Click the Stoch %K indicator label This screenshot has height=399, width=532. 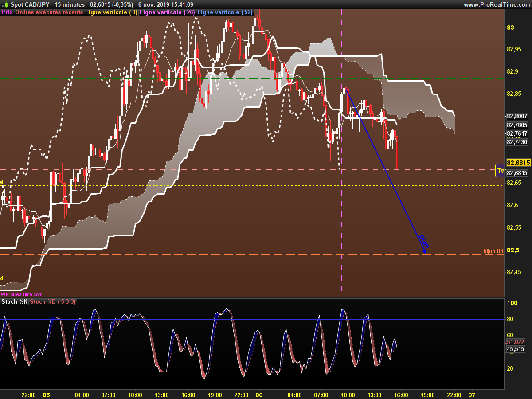click(x=15, y=302)
